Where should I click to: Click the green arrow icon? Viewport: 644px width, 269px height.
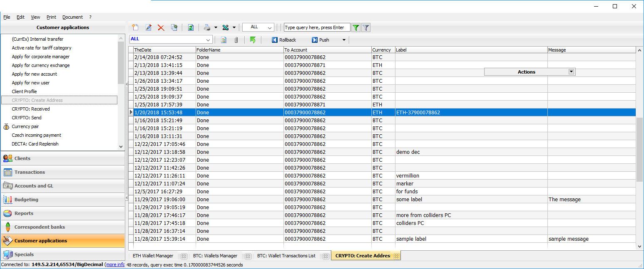[253, 40]
